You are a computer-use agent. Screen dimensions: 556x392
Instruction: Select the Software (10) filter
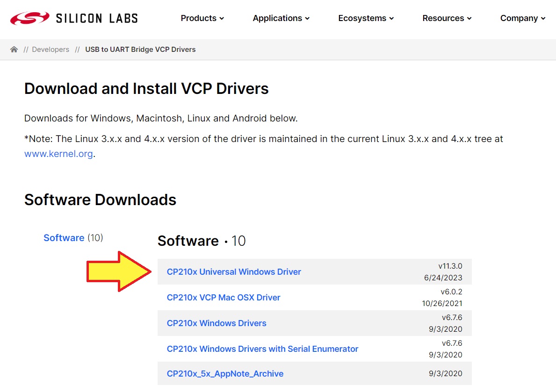64,238
